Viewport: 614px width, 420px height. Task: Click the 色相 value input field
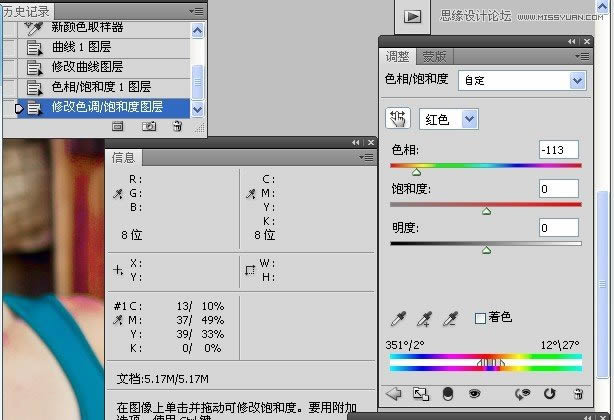click(558, 150)
